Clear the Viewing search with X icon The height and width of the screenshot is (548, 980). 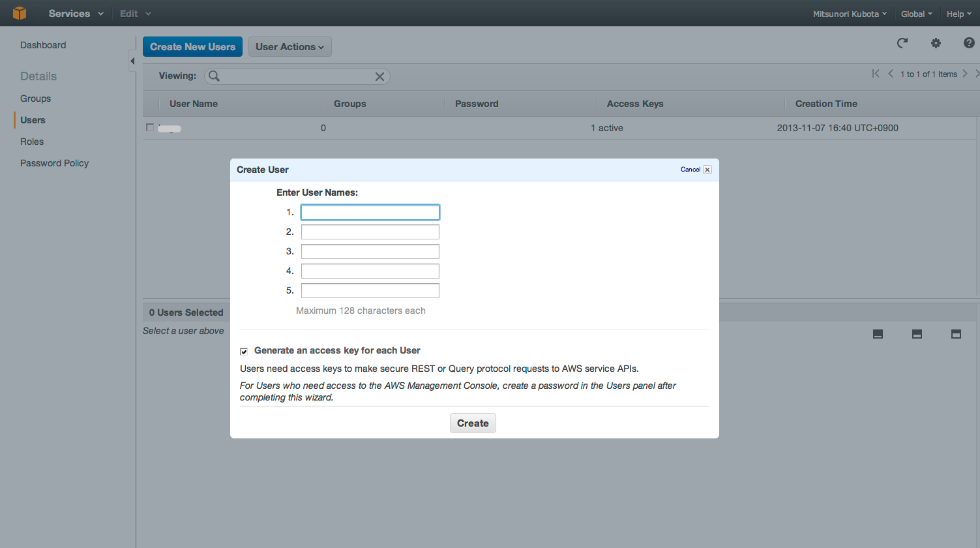point(379,76)
